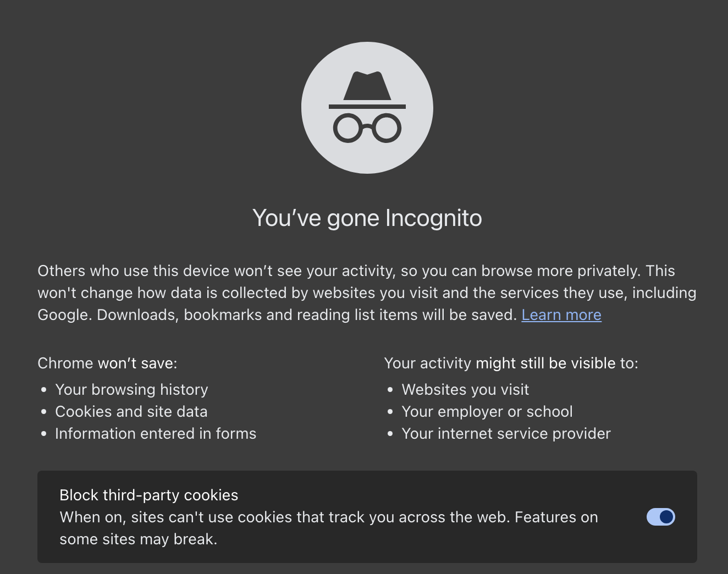728x574 pixels.
Task: Click the 'Your employer or school' list item
Action: pyautogui.click(x=487, y=412)
